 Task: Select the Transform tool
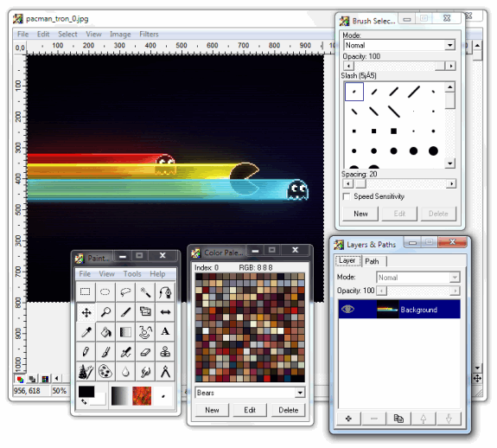pos(145,312)
